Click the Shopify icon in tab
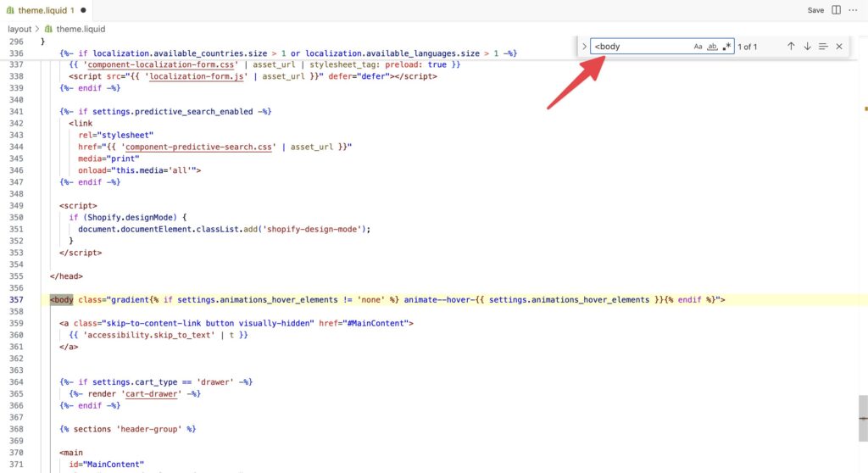Image resolution: width=868 pixels, height=473 pixels. (x=10, y=10)
